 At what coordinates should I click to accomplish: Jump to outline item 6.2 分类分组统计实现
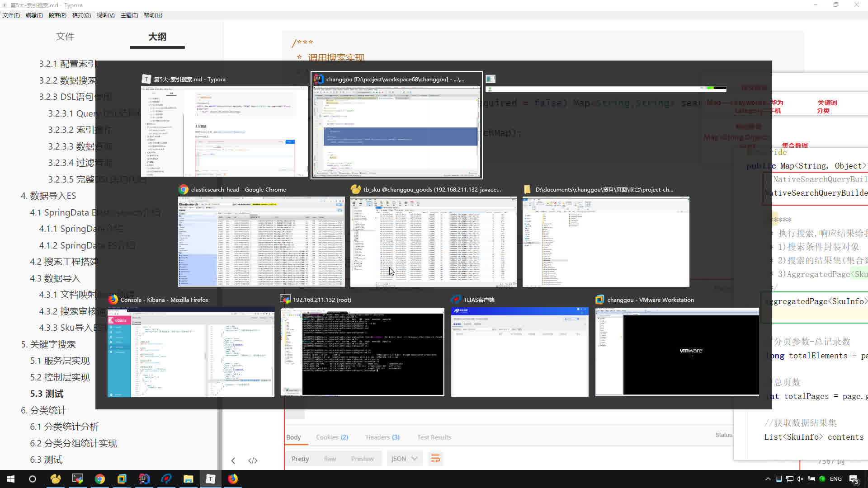point(74,443)
